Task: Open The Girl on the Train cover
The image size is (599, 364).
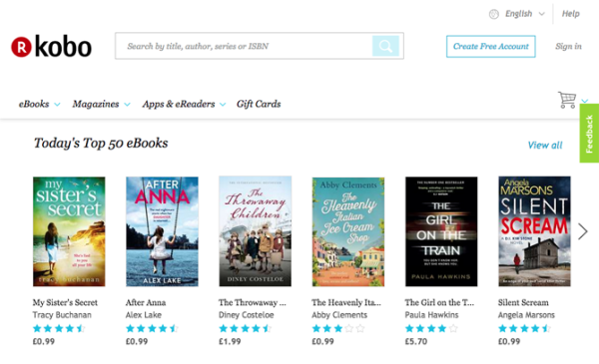Action: [441, 231]
